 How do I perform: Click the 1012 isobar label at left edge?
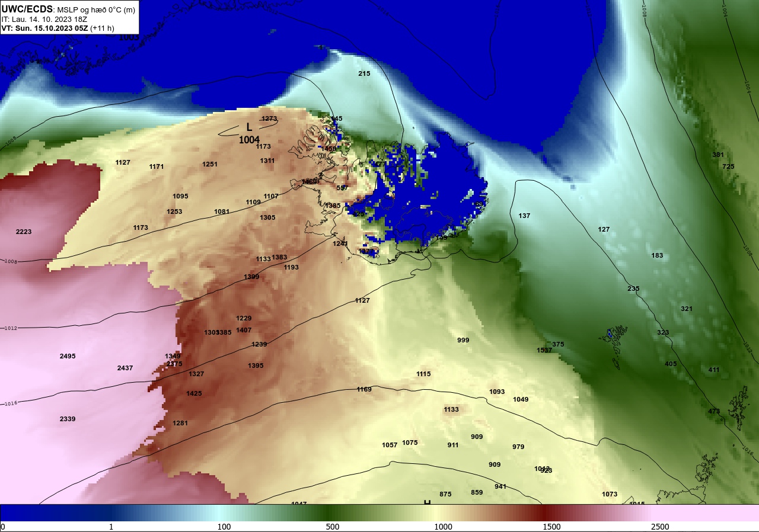[11, 328]
